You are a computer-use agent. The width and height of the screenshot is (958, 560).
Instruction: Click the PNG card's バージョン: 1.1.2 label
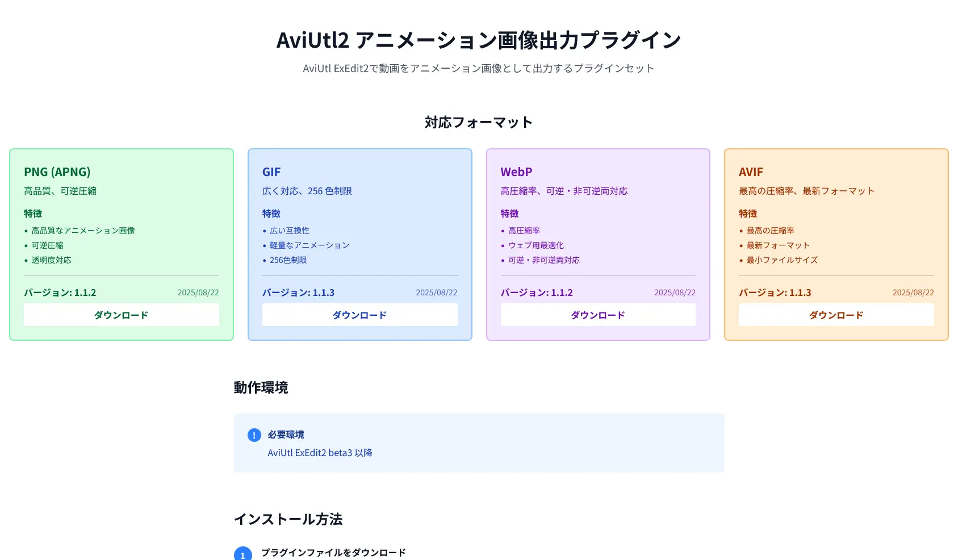[60, 292]
